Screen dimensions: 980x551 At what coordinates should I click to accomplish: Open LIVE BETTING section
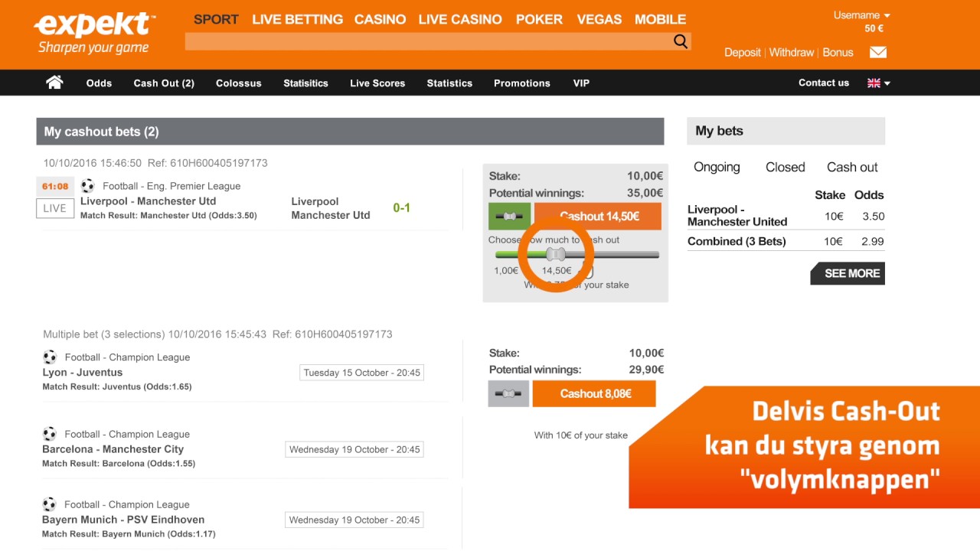click(297, 19)
